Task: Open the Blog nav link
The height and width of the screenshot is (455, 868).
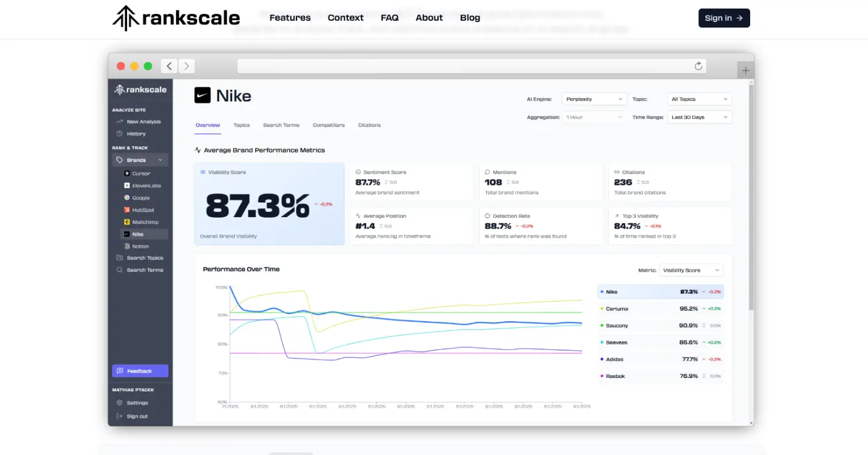Action: click(x=470, y=18)
